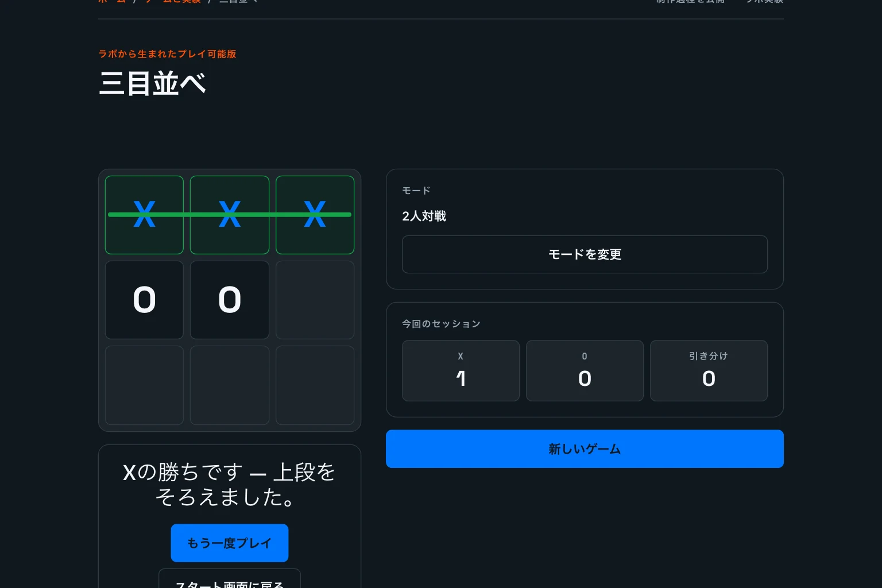Select the モード label

(416, 191)
